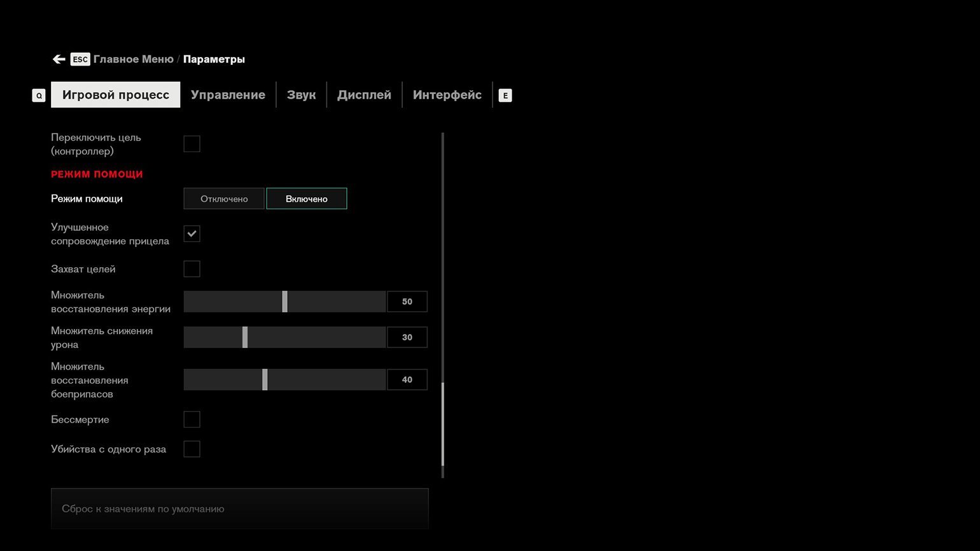Enable Захват целей checkbox
980x551 pixels.
(x=192, y=269)
